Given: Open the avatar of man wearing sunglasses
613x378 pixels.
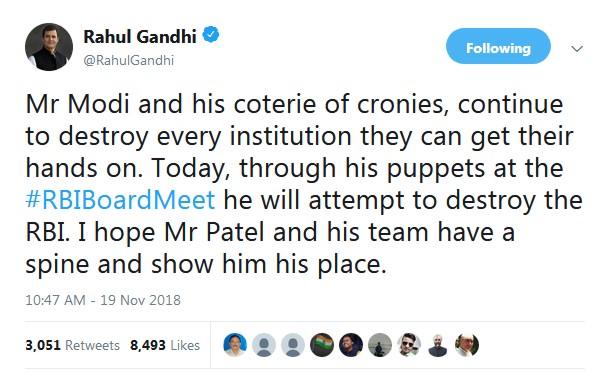Looking at the screenshot, I should (409, 345).
